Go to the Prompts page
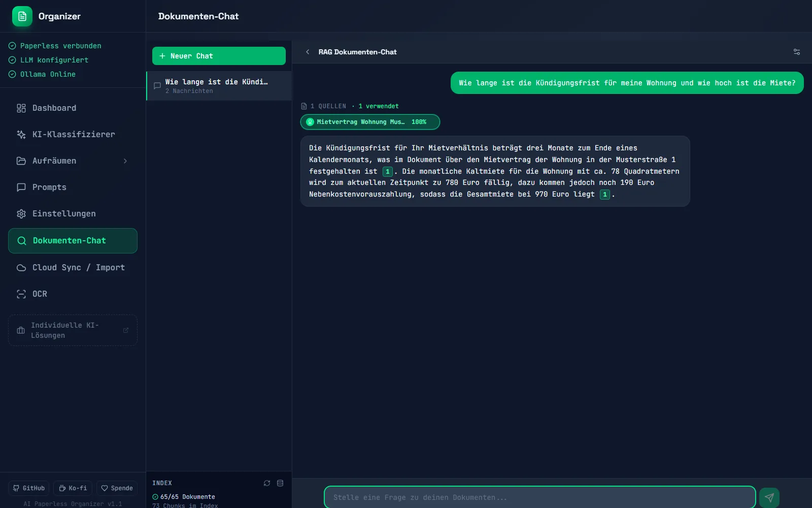812x508 pixels. [x=73, y=187]
